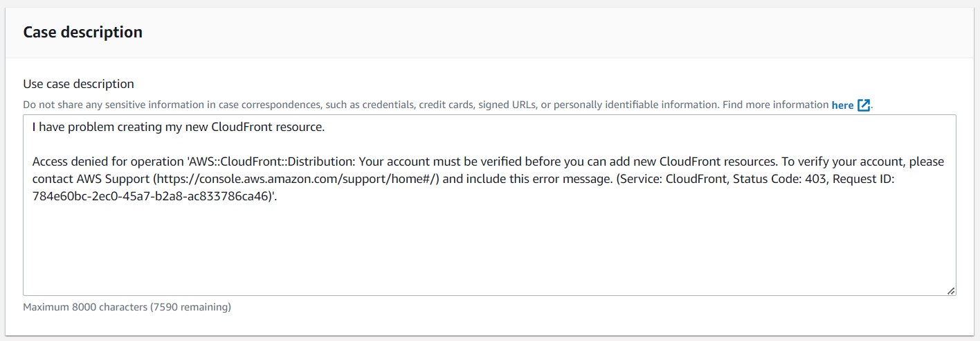Click the textarea resize grip icon
980x341 pixels.
(x=951, y=291)
